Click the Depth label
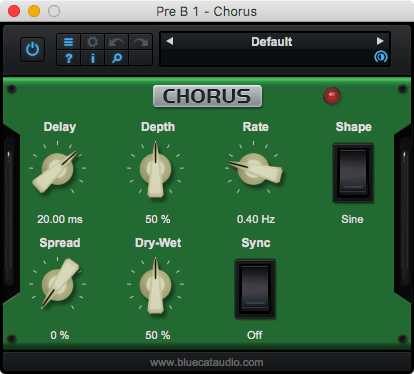Viewport: 414px width, 374px height. 158,127
